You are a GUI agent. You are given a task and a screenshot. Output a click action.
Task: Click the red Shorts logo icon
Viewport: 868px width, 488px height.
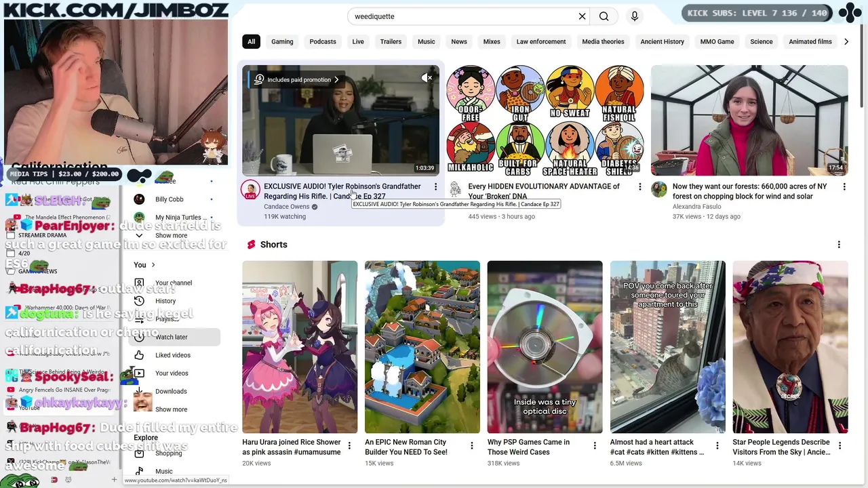[x=251, y=245]
